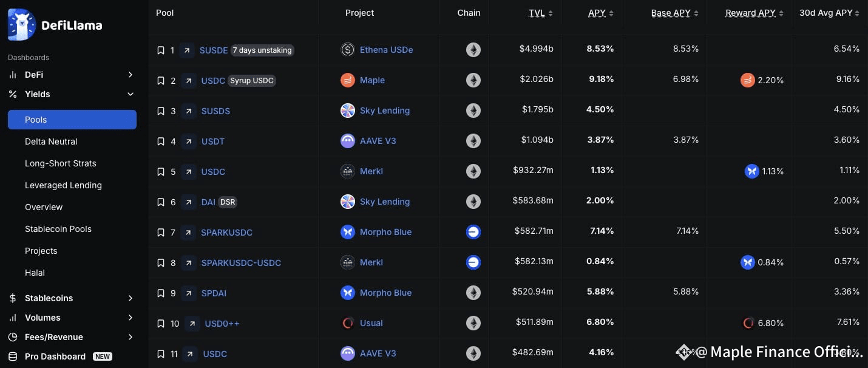Open external link arrow for USD0++ pool

(x=192, y=324)
